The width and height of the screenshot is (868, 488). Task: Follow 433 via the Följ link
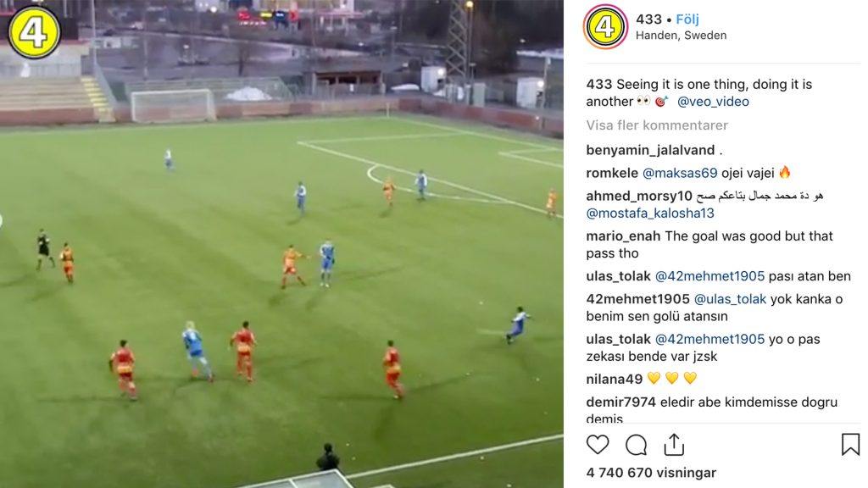point(687,19)
